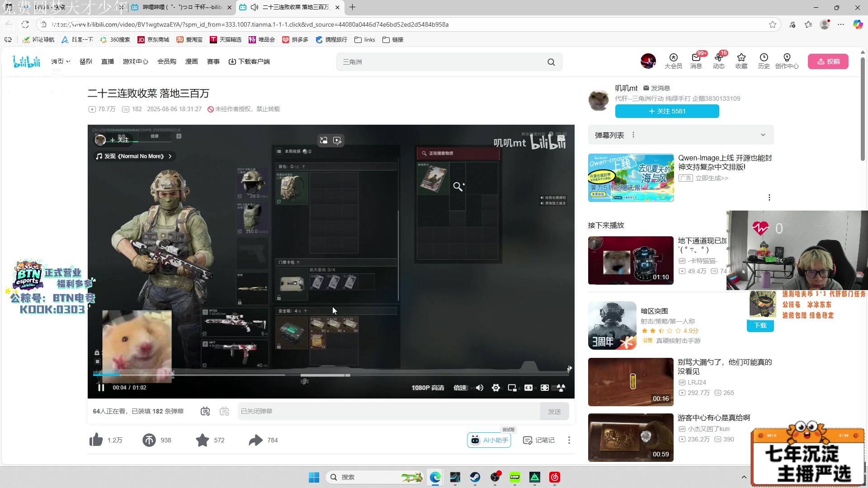This screenshot has height=488, width=868.
Task: Open the Qwen-Image ad thumbnail
Action: [x=631, y=178]
